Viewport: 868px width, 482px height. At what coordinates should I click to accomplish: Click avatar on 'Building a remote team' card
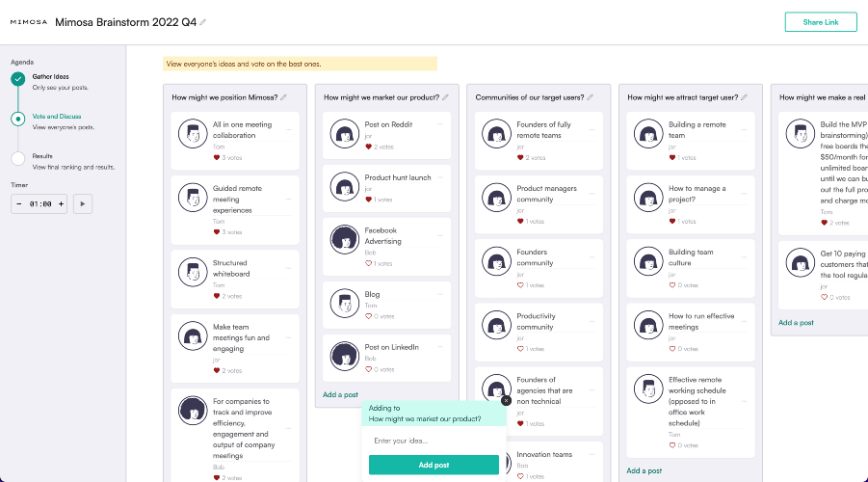tap(648, 134)
